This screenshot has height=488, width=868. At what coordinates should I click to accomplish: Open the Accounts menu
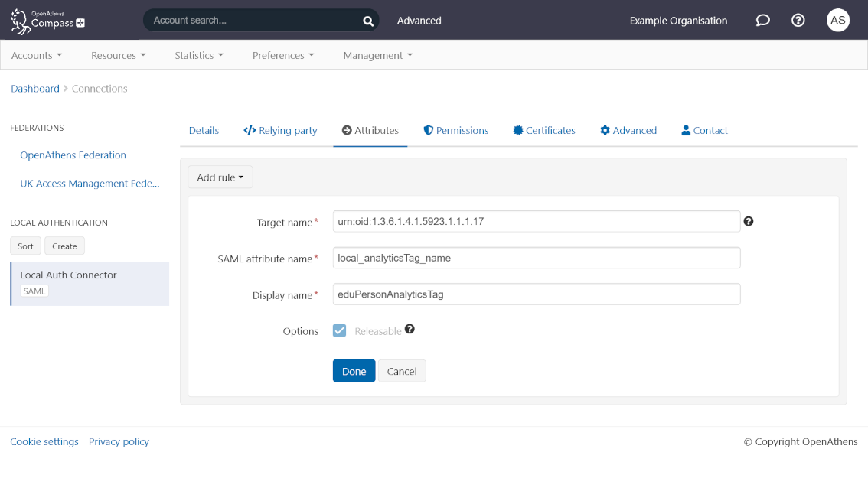pyautogui.click(x=36, y=55)
